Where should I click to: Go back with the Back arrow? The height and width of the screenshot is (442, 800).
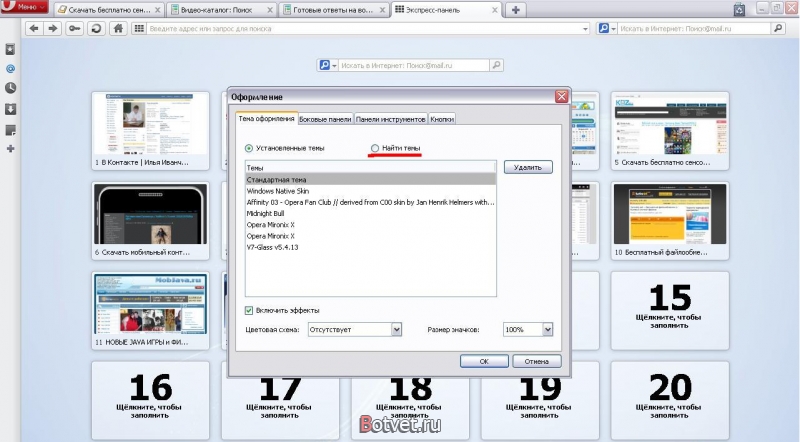pos(34,29)
